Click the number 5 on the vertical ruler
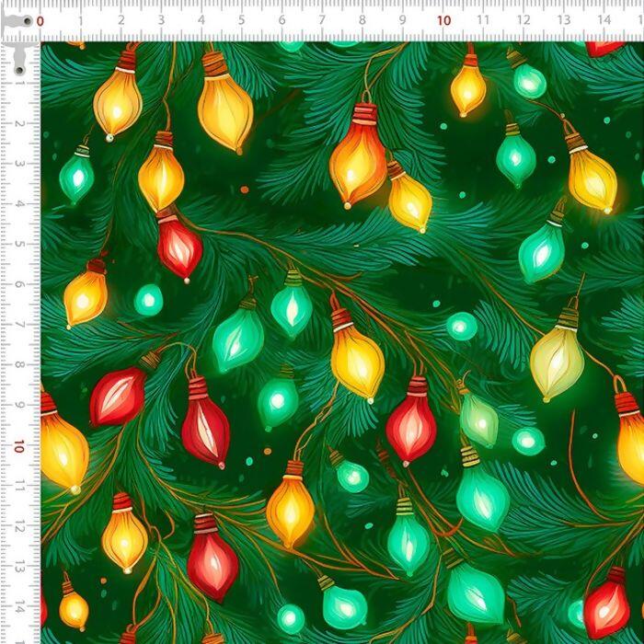 [x=18, y=244]
